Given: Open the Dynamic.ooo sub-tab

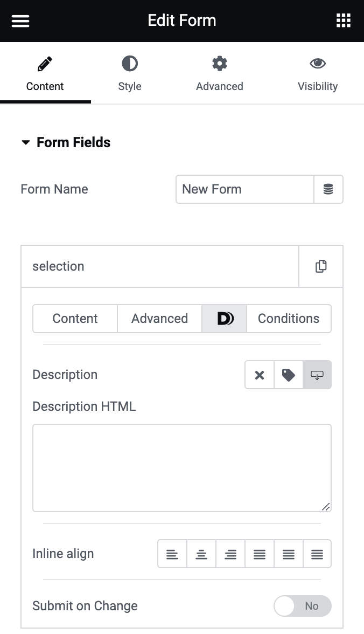Looking at the screenshot, I should pyautogui.click(x=224, y=319).
